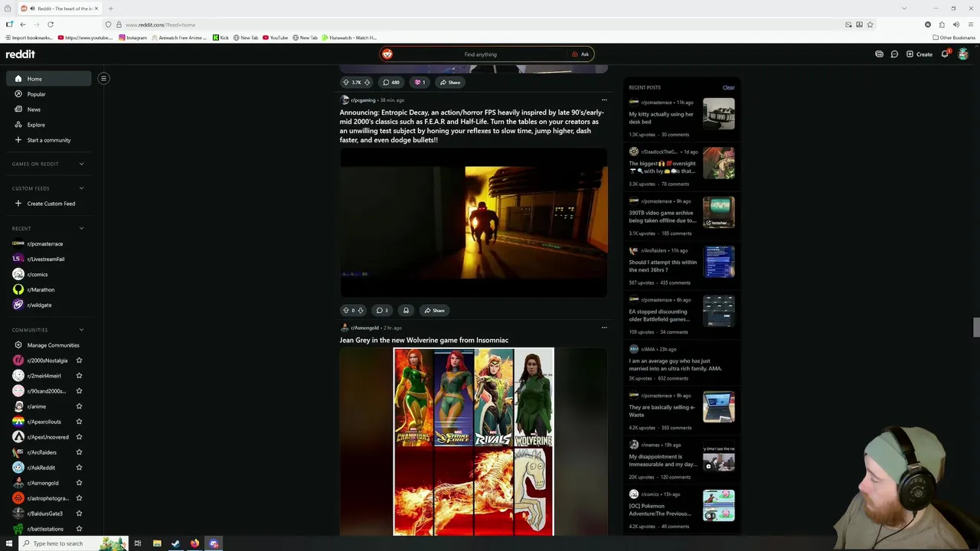
Task: Click the Reddit logo in the header
Action: click(x=21, y=54)
